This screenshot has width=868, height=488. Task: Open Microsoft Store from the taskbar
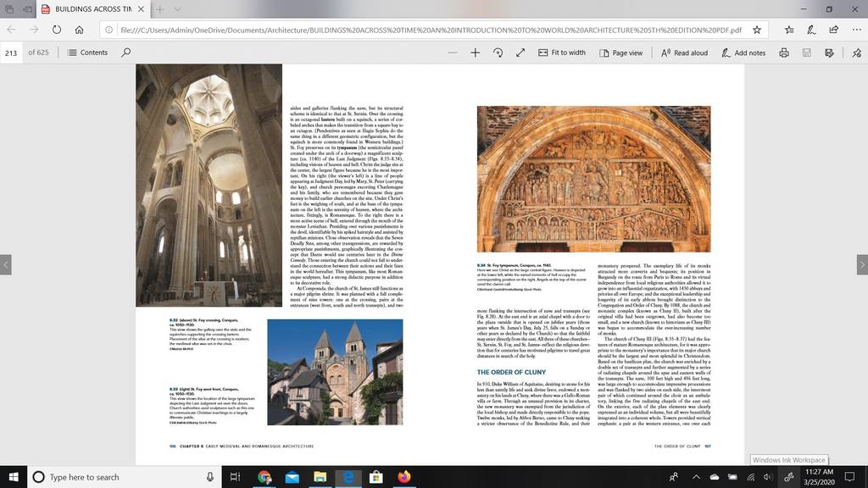pos(376,477)
